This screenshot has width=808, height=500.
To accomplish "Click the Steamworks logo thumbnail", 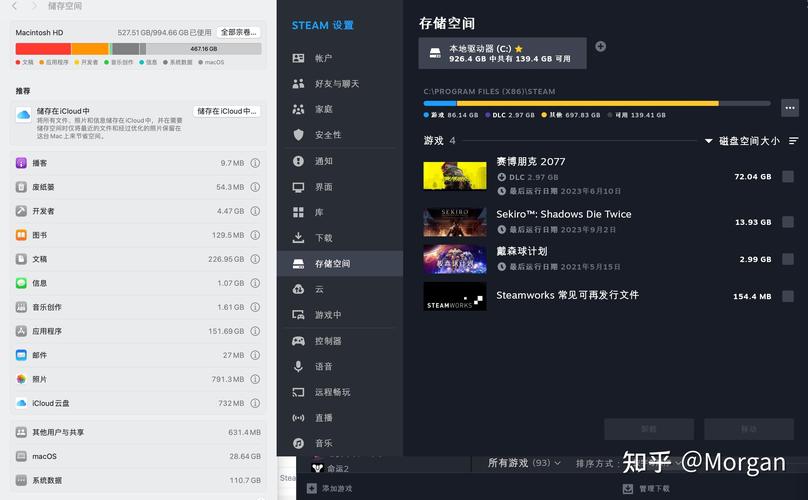I will 455,296.
